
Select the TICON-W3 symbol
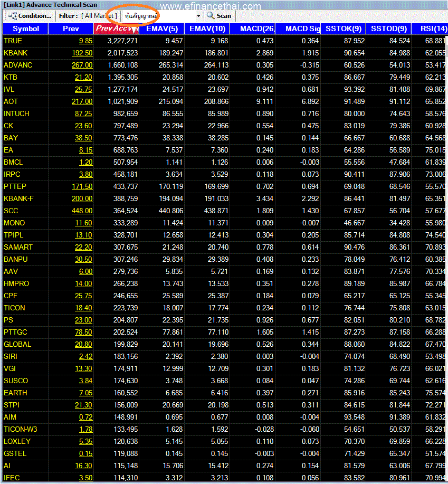(21, 429)
